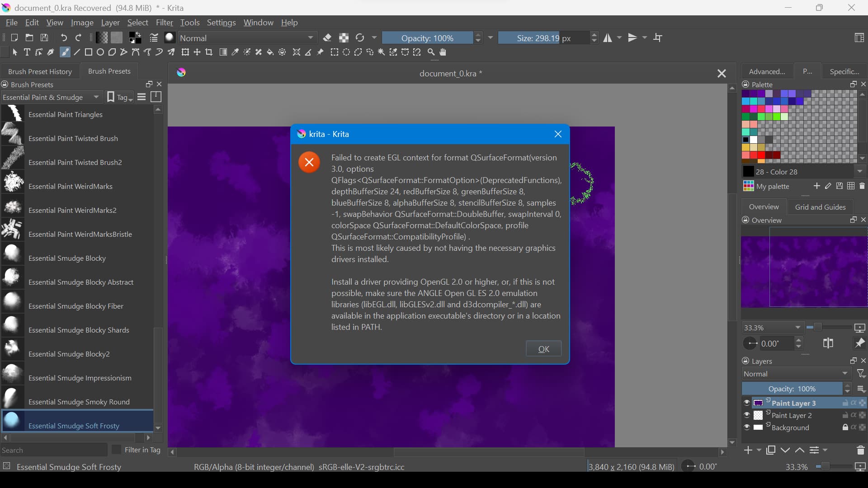Click the horizontal mirror tool icon
Viewport: 868px width, 488px height.
[x=608, y=38]
